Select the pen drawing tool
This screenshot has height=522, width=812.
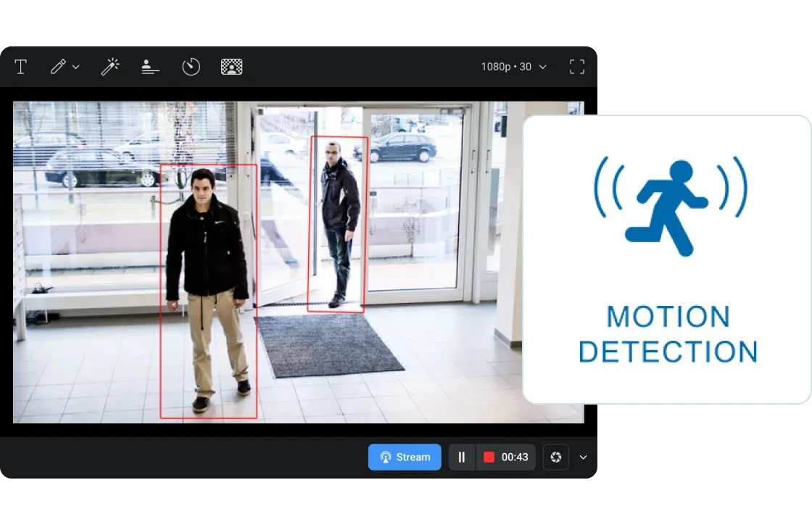(x=58, y=67)
